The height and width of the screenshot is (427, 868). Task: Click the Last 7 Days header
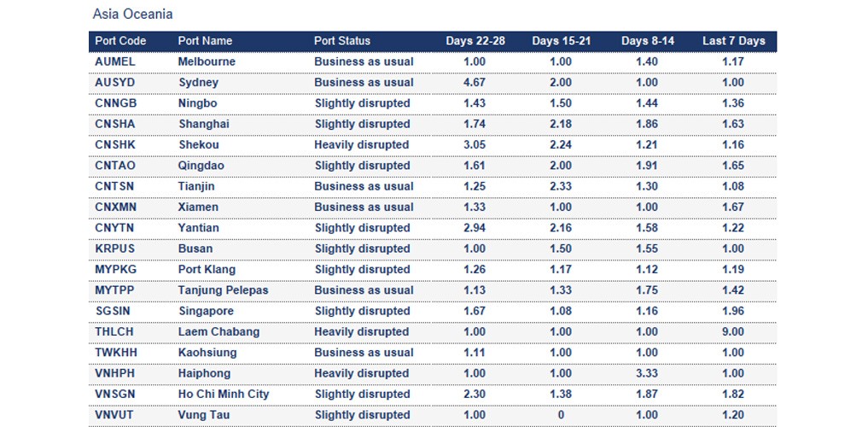(733, 41)
